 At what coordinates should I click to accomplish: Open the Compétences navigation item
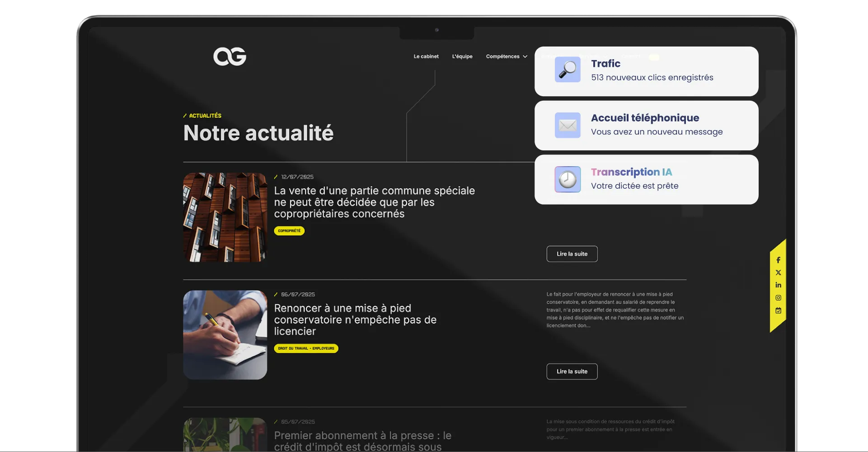502,56
